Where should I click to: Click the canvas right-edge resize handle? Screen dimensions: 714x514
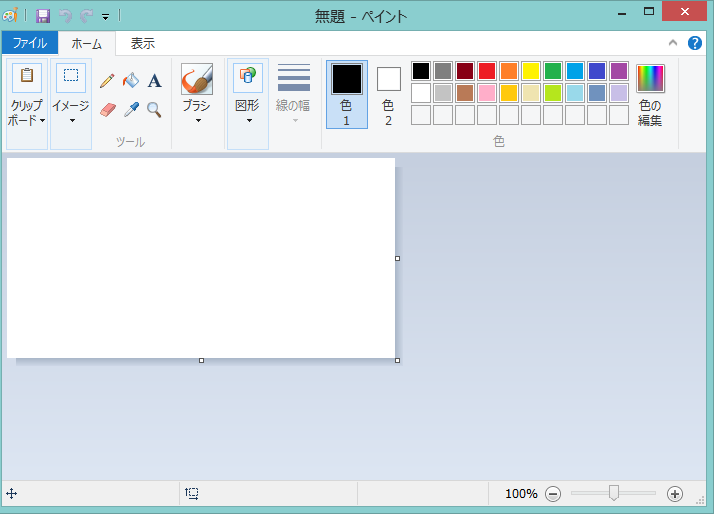[x=398, y=259]
